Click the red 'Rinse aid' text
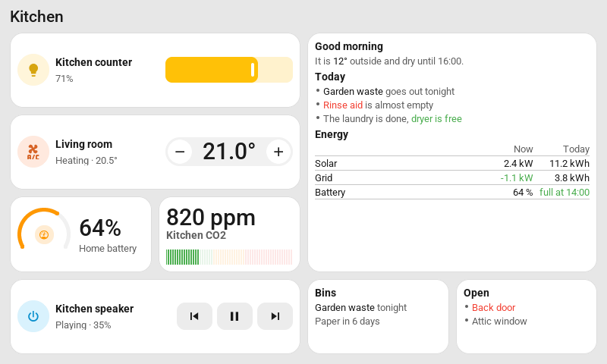The image size is (607, 364). [343, 105]
